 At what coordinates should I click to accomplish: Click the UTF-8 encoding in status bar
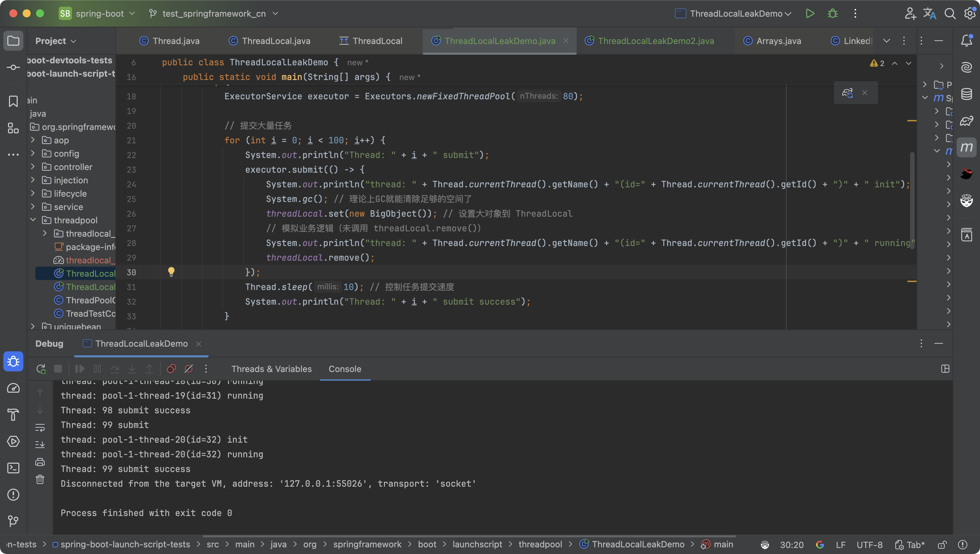(869, 545)
